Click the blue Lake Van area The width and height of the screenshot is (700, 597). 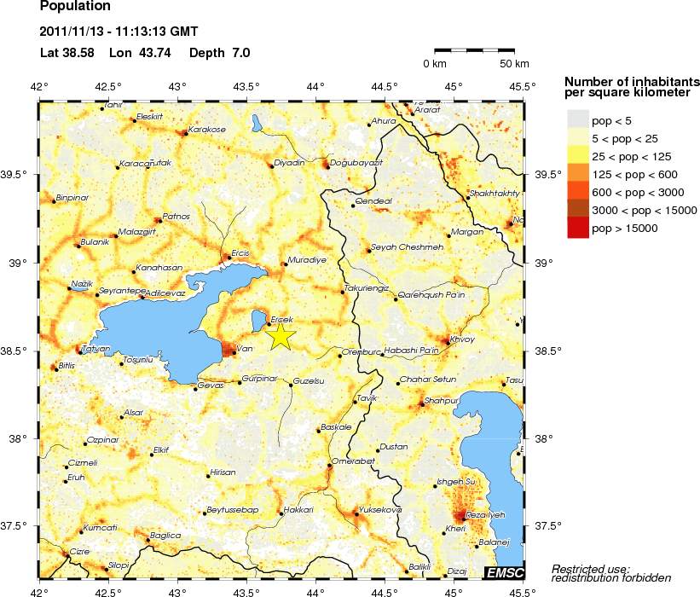[x=145, y=328]
